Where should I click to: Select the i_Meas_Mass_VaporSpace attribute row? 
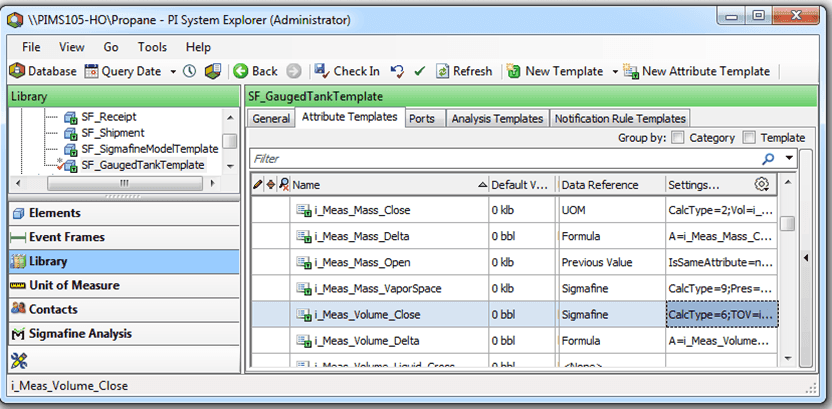514,289
